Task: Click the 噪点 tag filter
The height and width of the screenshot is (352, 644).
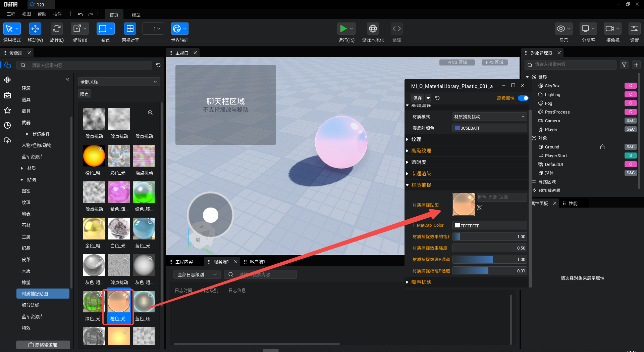Action: click(x=85, y=94)
